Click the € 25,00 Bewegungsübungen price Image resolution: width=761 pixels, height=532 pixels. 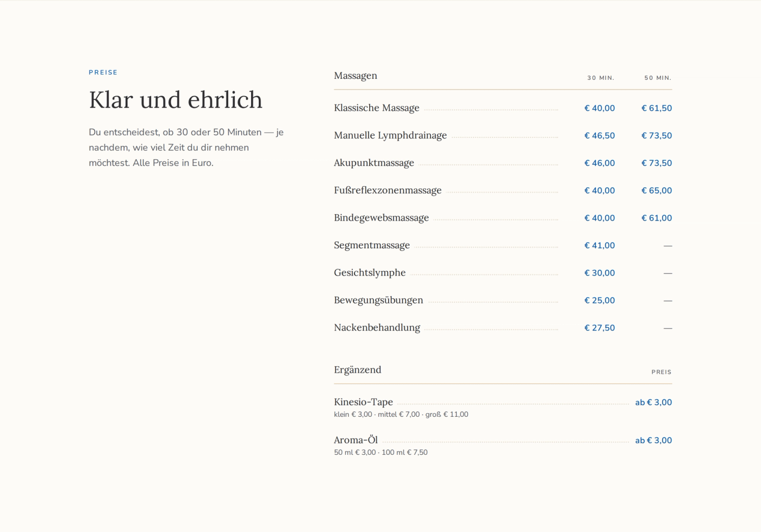point(600,301)
